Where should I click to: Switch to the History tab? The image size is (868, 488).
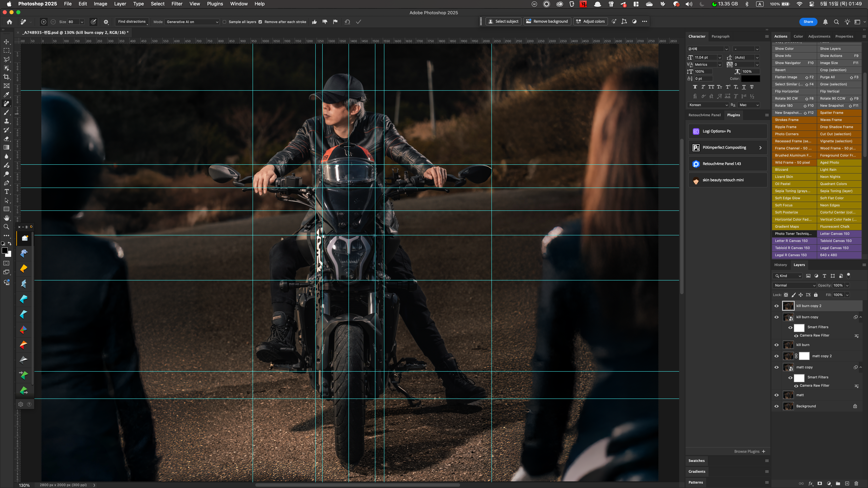pos(780,265)
